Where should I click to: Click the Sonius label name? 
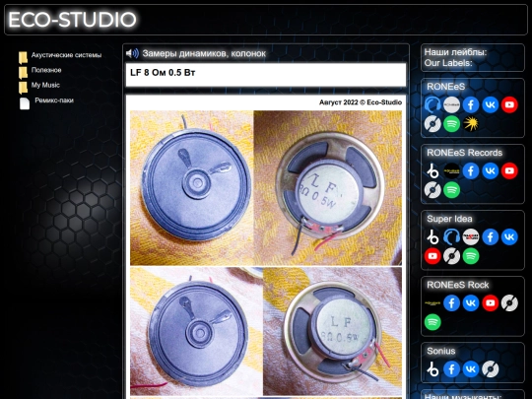point(440,351)
